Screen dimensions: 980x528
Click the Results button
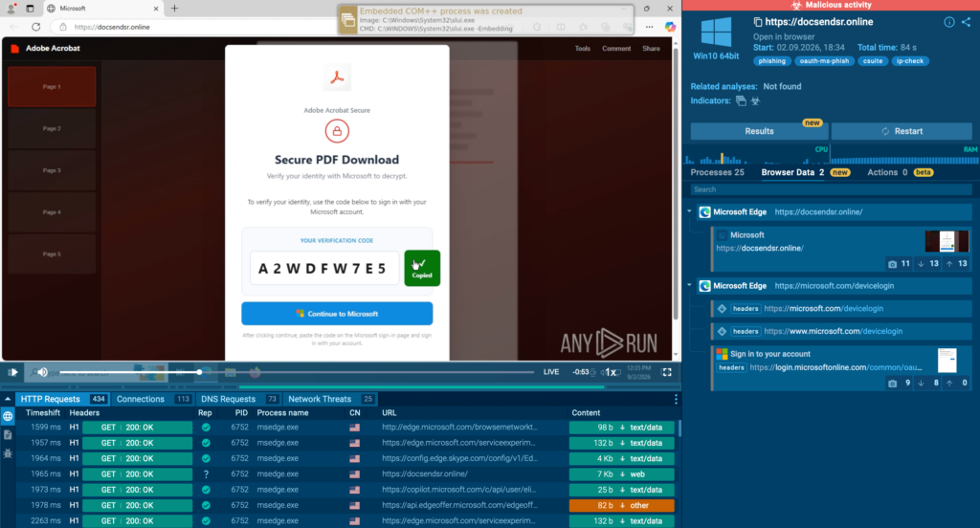759,131
